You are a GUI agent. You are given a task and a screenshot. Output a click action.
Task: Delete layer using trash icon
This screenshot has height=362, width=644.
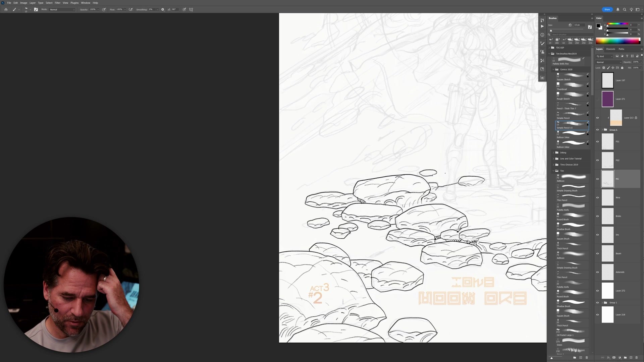[637, 358]
